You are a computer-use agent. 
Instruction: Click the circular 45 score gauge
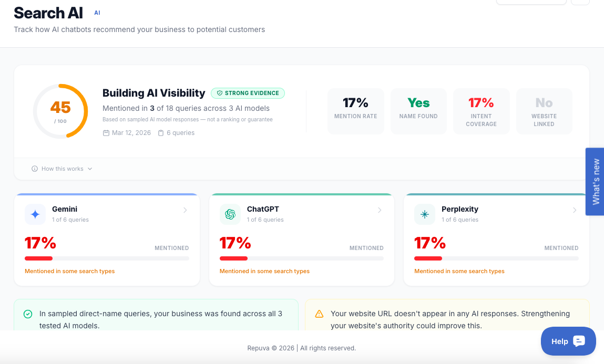pos(60,111)
